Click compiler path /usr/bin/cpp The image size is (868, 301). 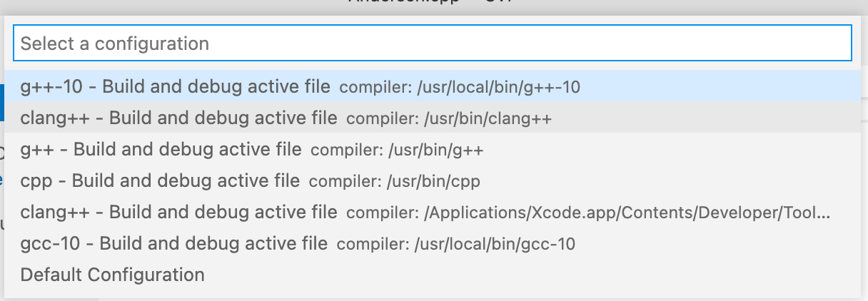coord(433,182)
